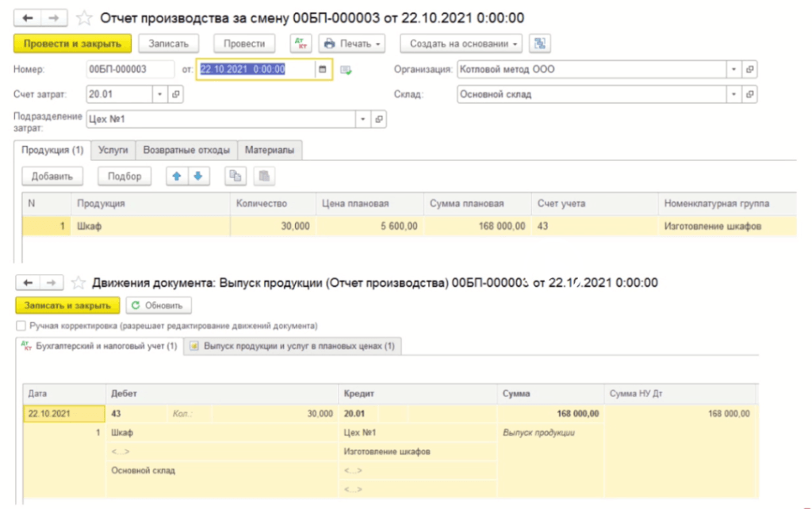Screen dimensions: 812x509
Task: Click the Дт/Кт show postings icon
Action: 301,43
